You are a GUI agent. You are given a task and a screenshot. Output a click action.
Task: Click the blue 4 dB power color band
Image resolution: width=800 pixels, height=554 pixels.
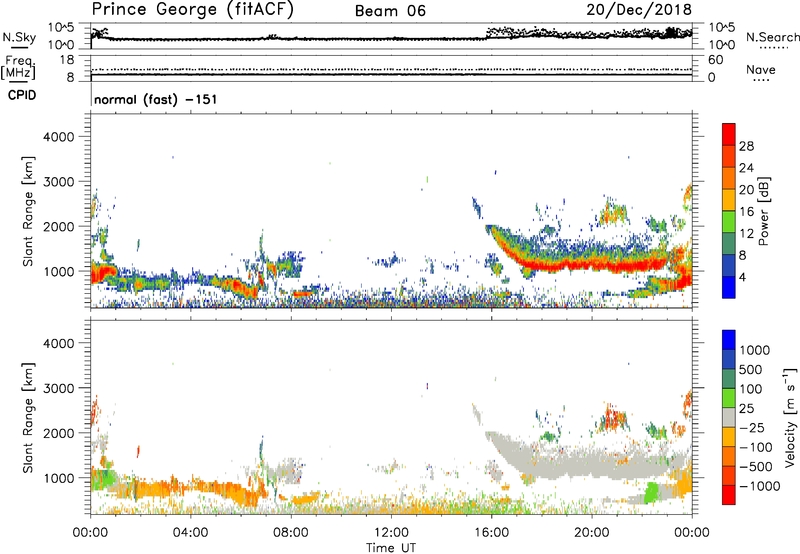click(729, 287)
